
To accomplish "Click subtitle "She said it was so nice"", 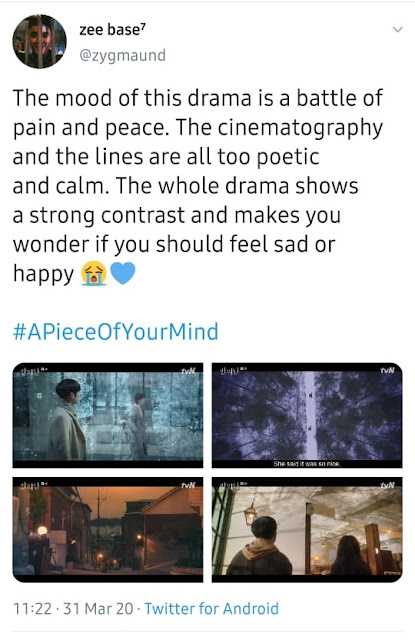I will 307,464.
